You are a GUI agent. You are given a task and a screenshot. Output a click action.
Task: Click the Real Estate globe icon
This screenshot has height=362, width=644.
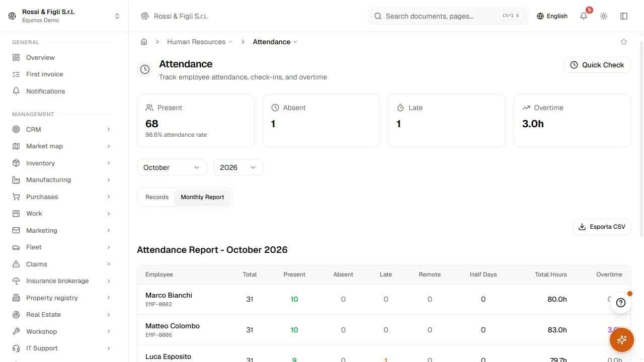(16, 315)
